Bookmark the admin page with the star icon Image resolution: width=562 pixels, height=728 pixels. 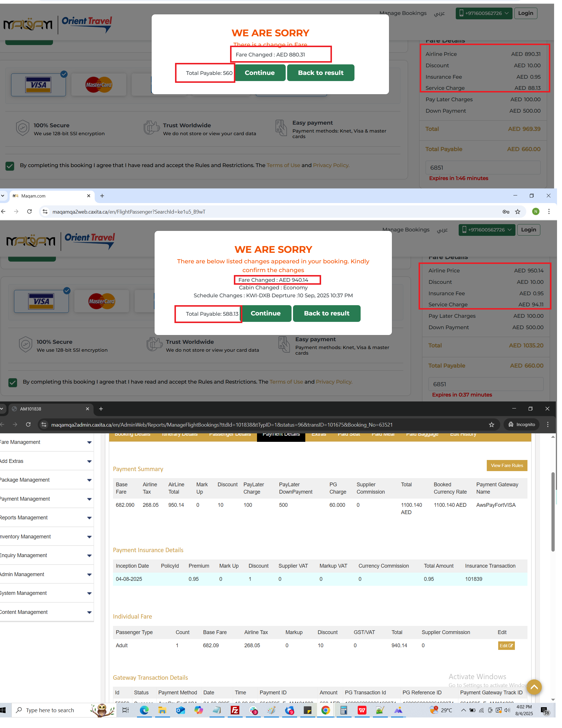coord(491,425)
